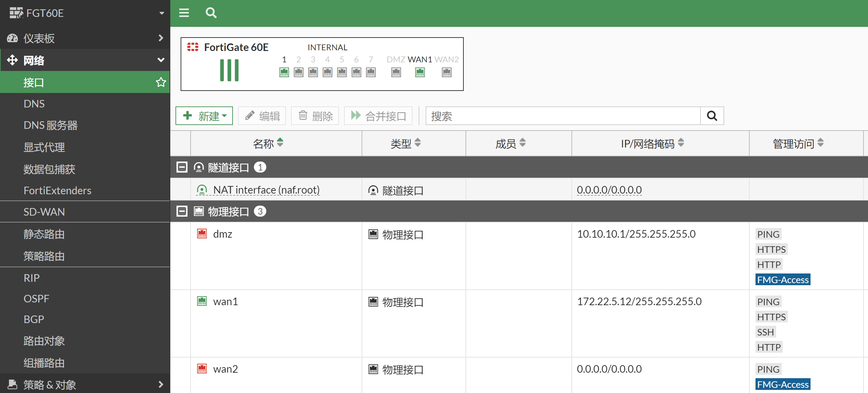Collapse the 隧道接口 group

(182, 167)
